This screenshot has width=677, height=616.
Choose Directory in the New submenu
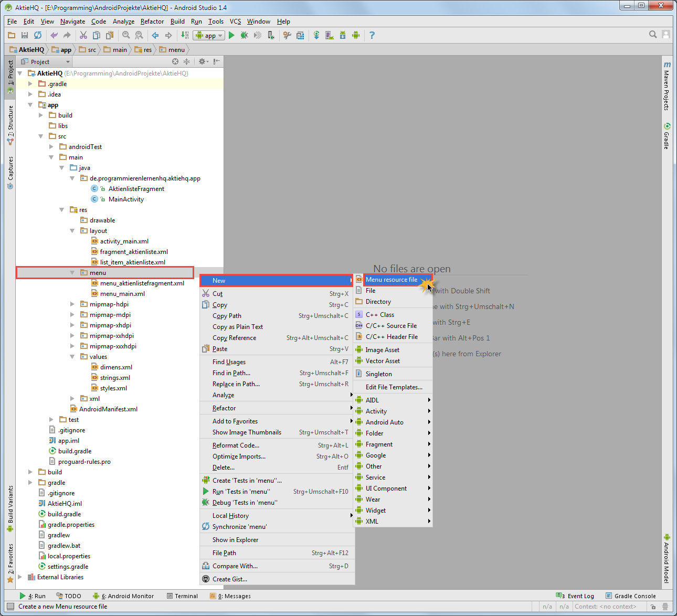[x=394, y=302]
